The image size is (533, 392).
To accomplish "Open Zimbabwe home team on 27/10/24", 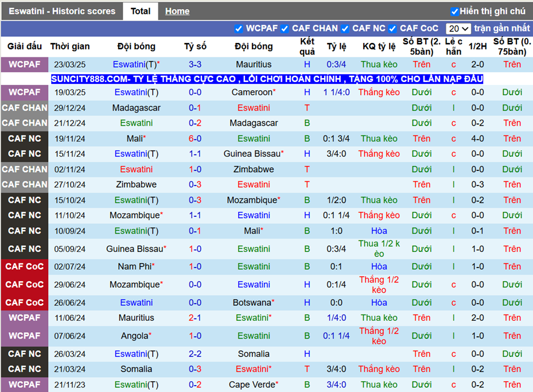I will click(x=137, y=184).
